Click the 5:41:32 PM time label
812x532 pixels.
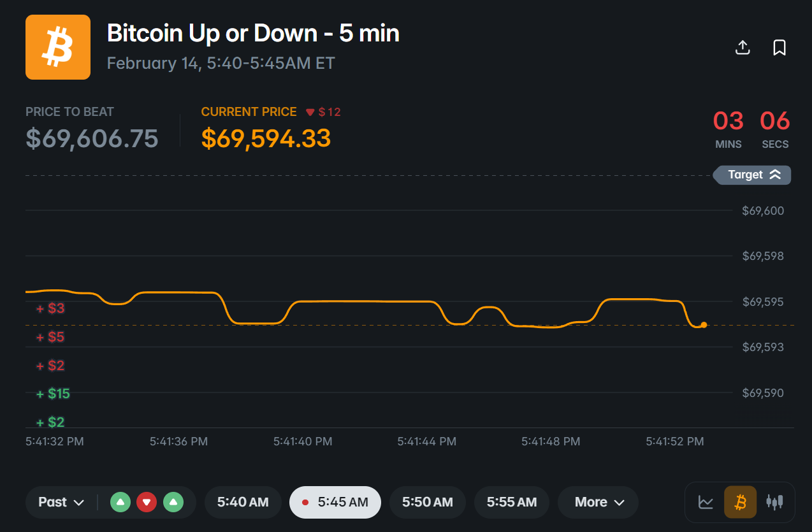point(55,441)
